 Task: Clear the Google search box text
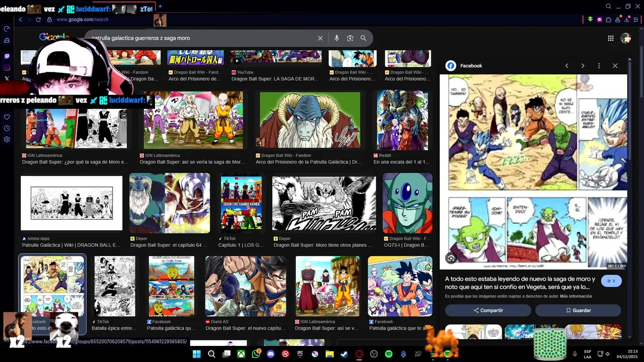pyautogui.click(x=320, y=38)
